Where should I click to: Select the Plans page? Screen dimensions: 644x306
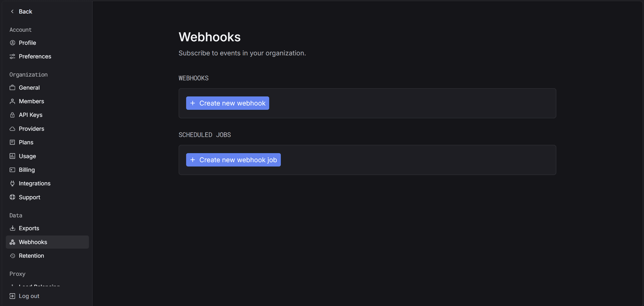point(26,142)
